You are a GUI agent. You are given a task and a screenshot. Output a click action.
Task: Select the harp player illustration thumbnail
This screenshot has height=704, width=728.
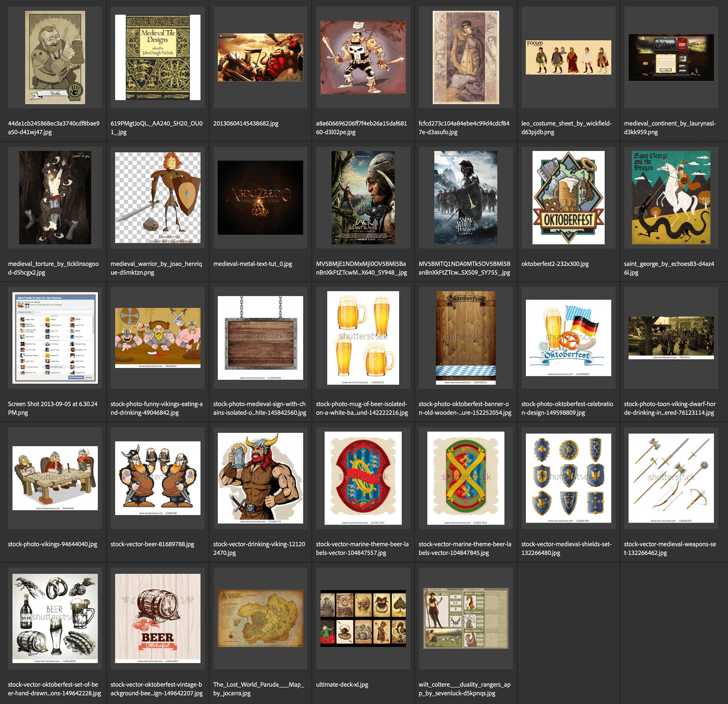(x=466, y=57)
